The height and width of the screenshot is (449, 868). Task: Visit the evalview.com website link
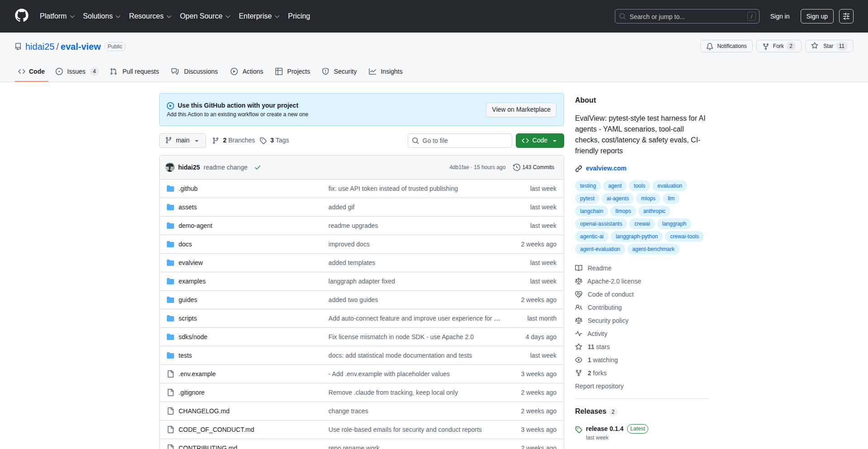(x=606, y=168)
